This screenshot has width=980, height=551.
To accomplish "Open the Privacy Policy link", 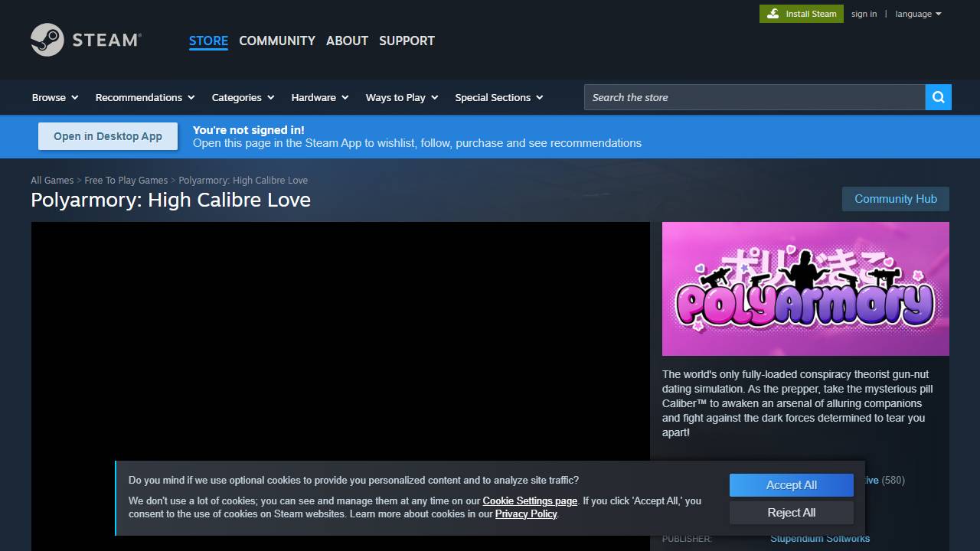I will (526, 514).
